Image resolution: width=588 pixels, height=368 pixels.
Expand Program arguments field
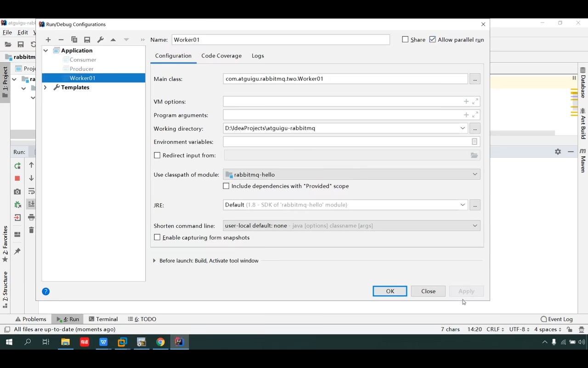coord(475,115)
